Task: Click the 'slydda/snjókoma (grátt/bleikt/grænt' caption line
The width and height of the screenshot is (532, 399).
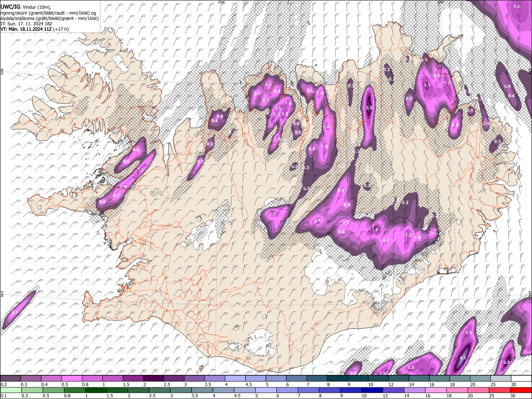Action: [x=50, y=18]
